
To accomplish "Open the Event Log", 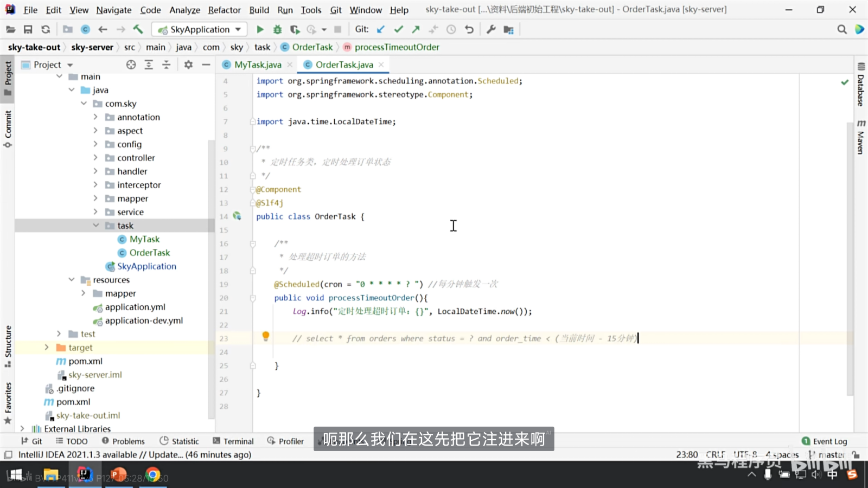I will coord(824,441).
